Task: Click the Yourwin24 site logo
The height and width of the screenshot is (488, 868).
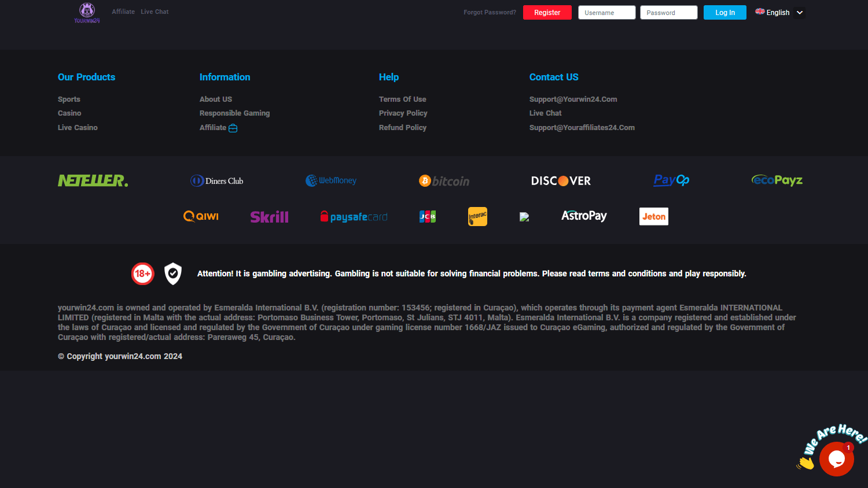Action: [86, 12]
